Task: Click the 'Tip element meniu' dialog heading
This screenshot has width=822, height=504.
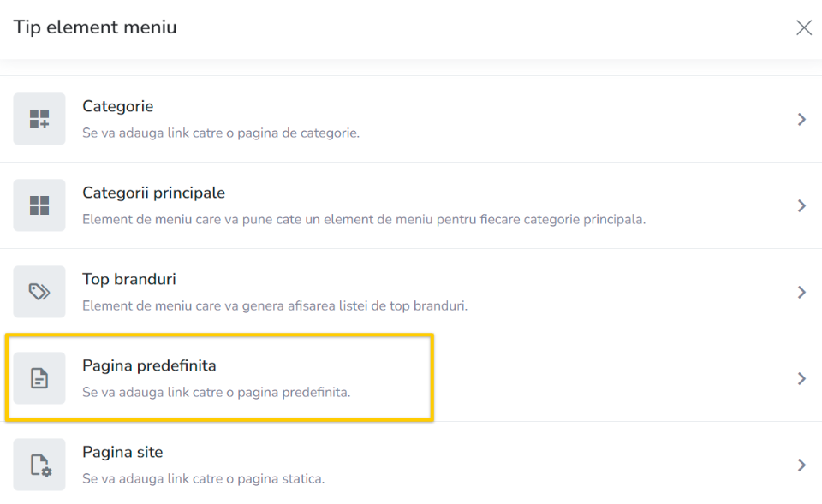Action: click(95, 27)
